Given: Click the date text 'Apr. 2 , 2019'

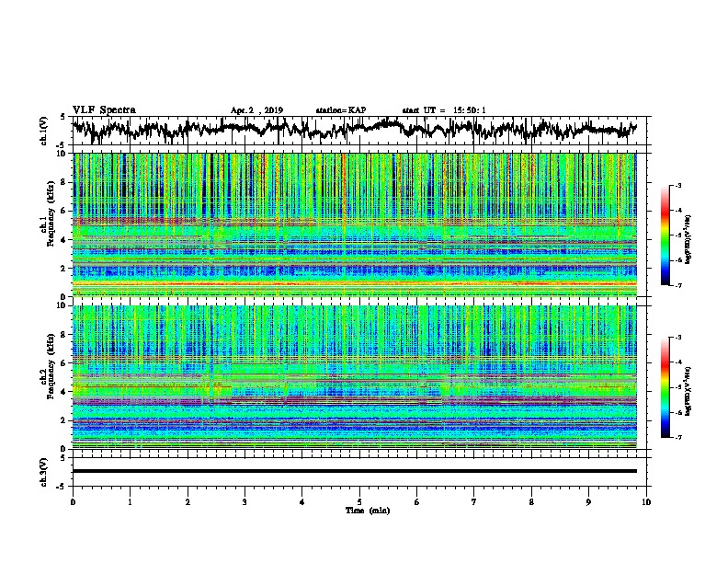Looking at the screenshot, I should [x=256, y=110].
